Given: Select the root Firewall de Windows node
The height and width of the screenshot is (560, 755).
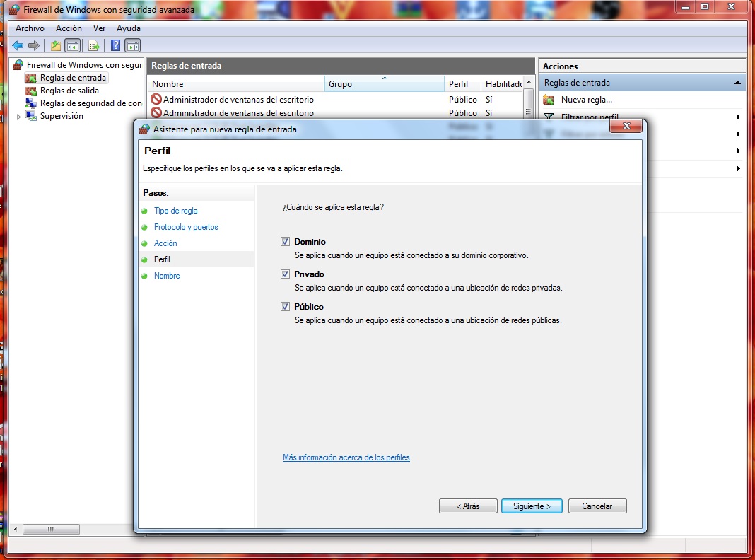Looking at the screenshot, I should point(84,64).
